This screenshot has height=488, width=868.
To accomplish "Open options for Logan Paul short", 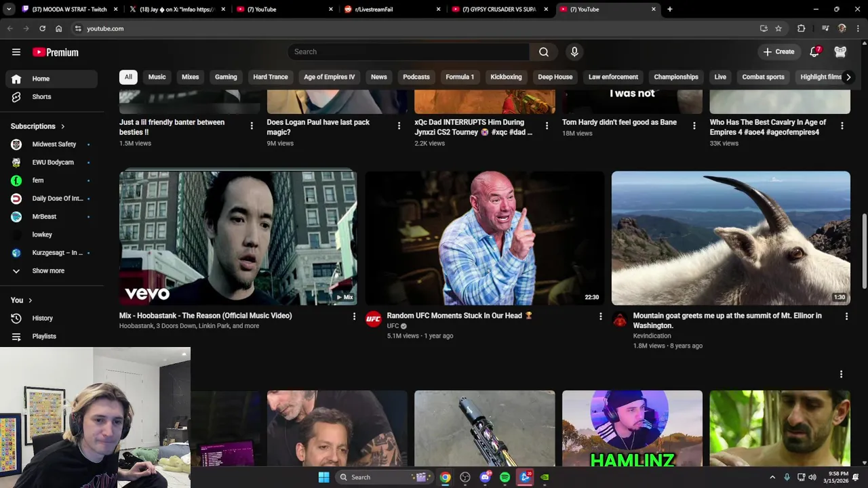I will 399,125.
